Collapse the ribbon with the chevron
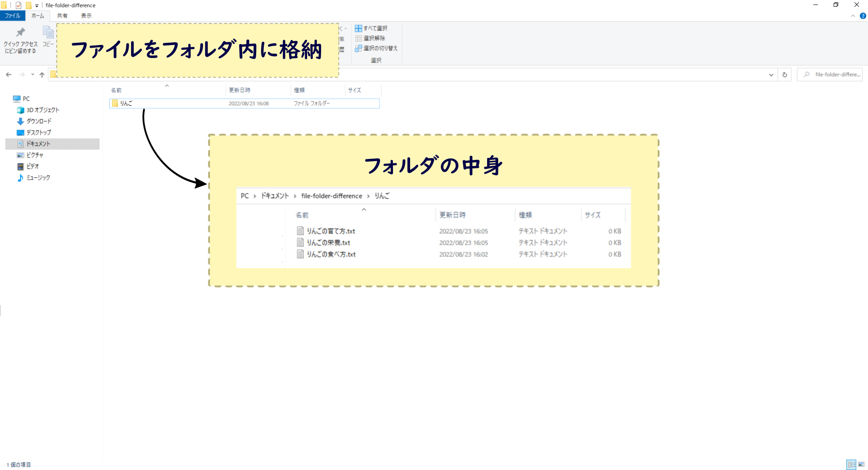 click(853, 16)
